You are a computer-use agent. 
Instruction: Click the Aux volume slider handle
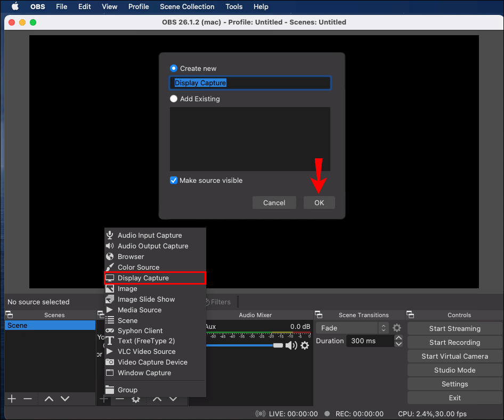tap(278, 345)
